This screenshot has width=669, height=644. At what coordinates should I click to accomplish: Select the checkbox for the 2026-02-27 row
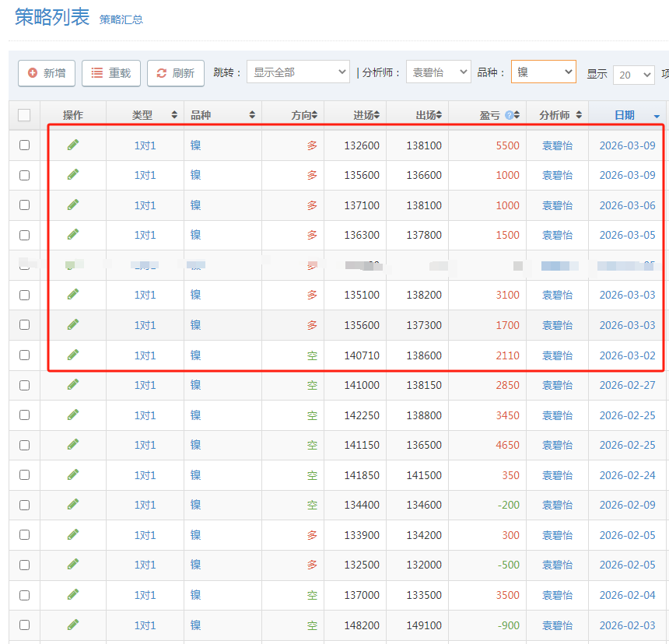coord(24,385)
